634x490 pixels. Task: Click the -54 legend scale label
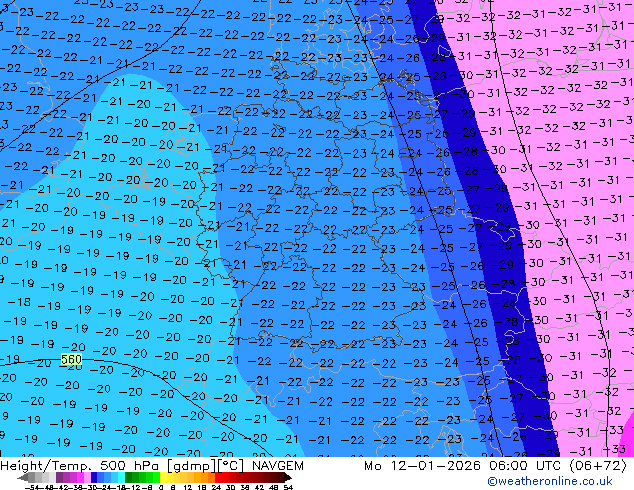(x=32, y=487)
